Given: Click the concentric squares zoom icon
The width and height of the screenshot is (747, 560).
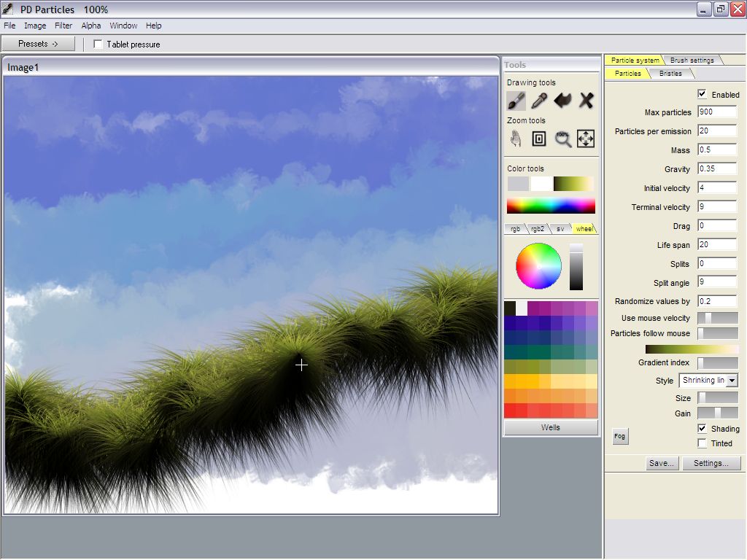Looking at the screenshot, I should (x=539, y=139).
